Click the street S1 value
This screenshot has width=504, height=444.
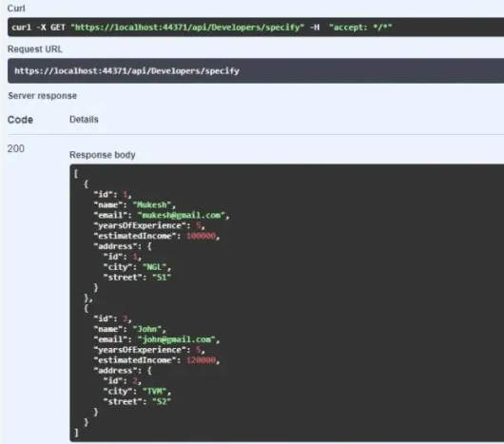click(162, 278)
